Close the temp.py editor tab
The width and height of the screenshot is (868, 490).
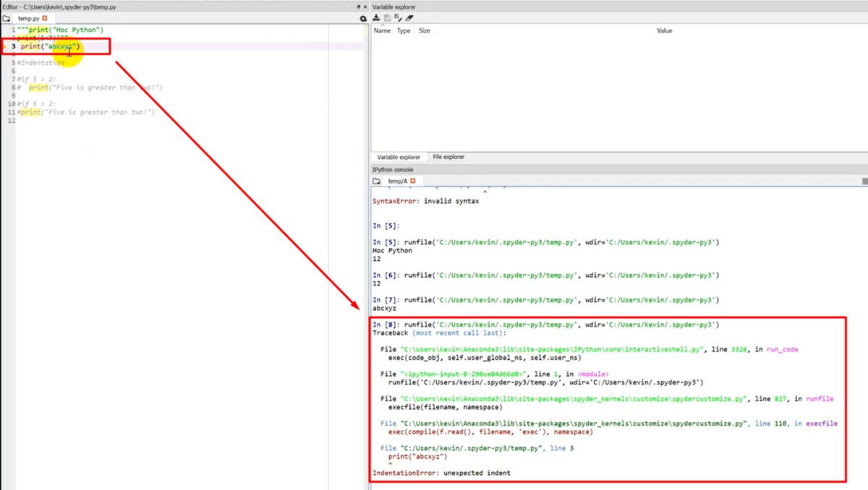[x=45, y=18]
